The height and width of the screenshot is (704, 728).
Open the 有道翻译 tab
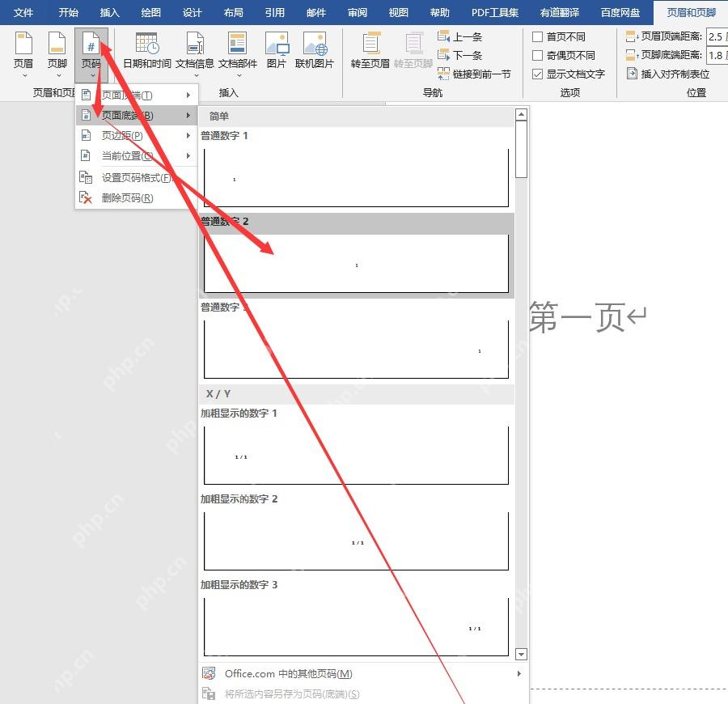pyautogui.click(x=560, y=12)
